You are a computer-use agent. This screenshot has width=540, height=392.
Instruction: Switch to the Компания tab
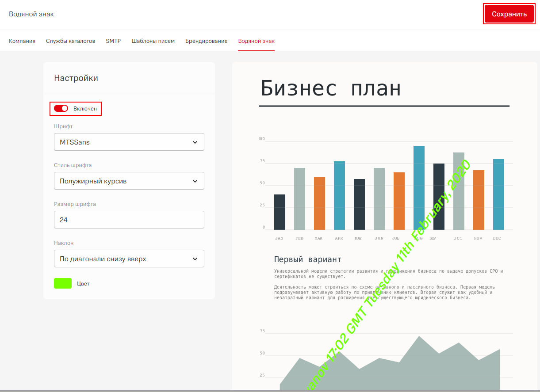point(22,41)
